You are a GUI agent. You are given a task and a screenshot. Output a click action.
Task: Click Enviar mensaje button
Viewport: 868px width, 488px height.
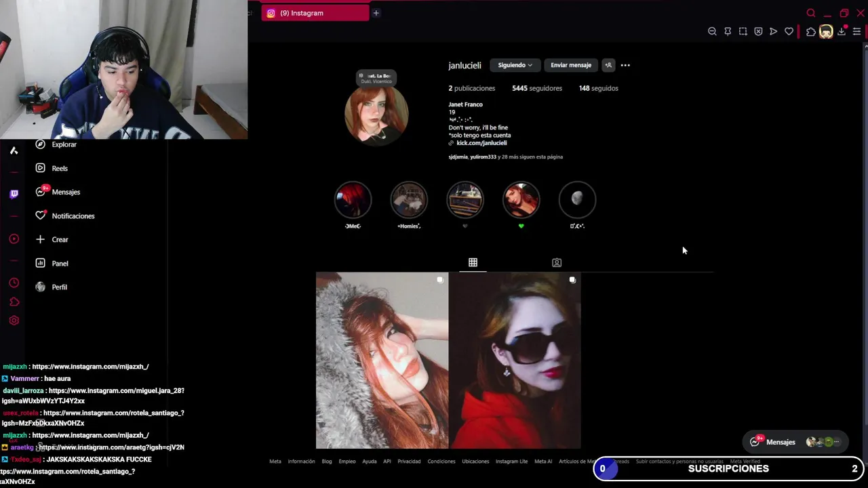click(x=571, y=65)
